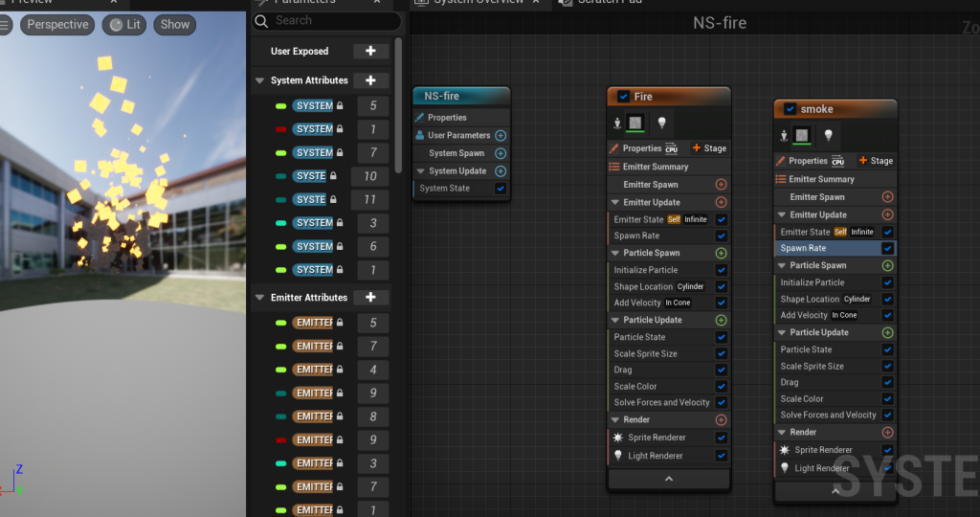
Task: Collapse System Attributes section
Action: [x=260, y=80]
